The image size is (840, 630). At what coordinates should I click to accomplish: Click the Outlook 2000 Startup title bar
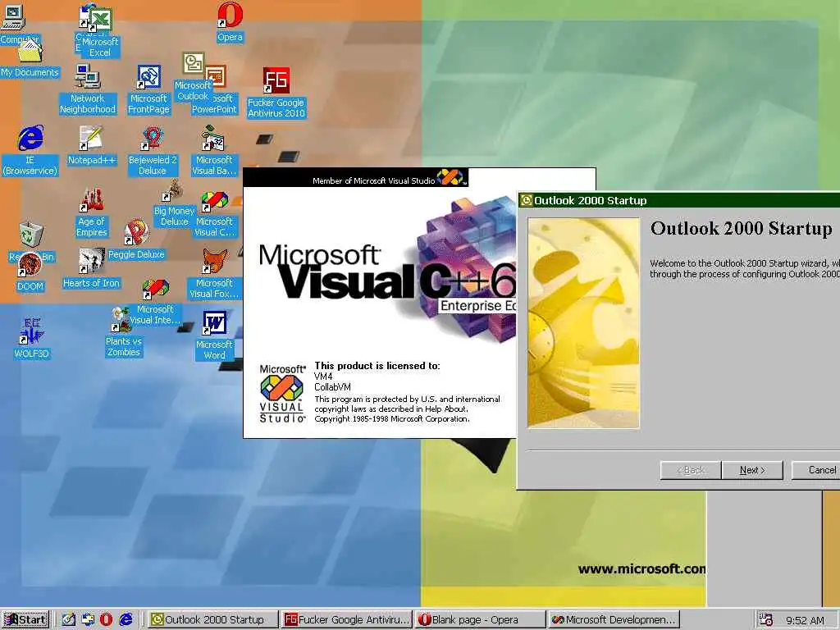(x=678, y=200)
